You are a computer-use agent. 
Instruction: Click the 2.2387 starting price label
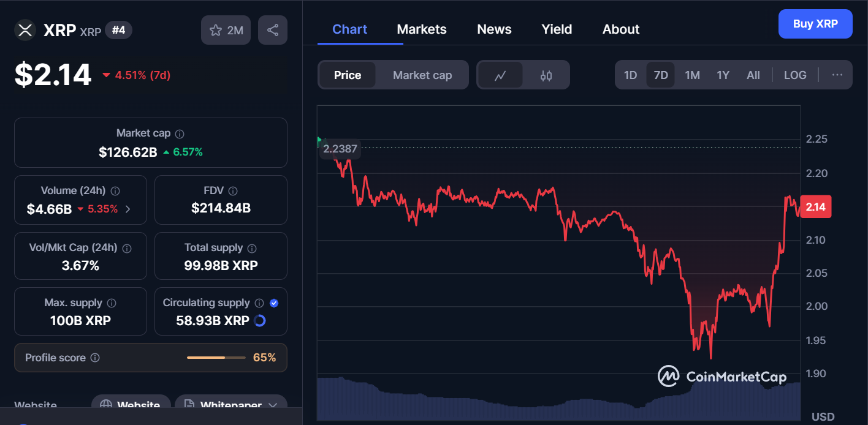pos(340,149)
